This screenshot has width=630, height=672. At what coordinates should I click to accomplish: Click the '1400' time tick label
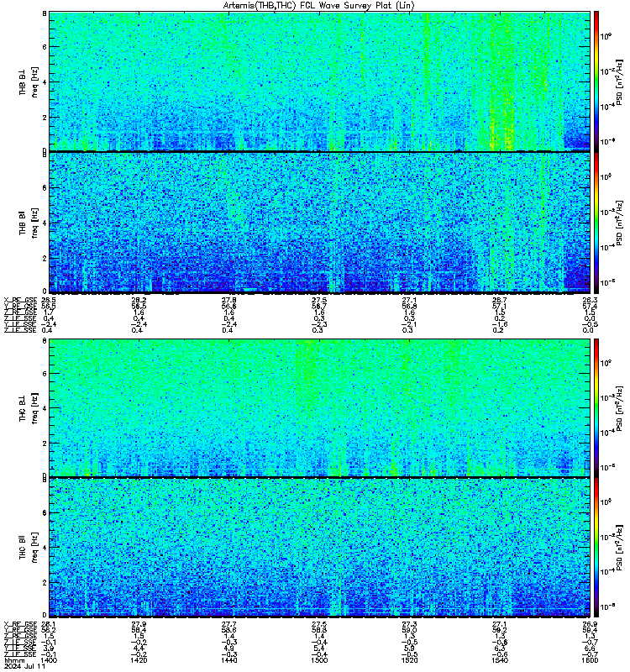(49, 660)
